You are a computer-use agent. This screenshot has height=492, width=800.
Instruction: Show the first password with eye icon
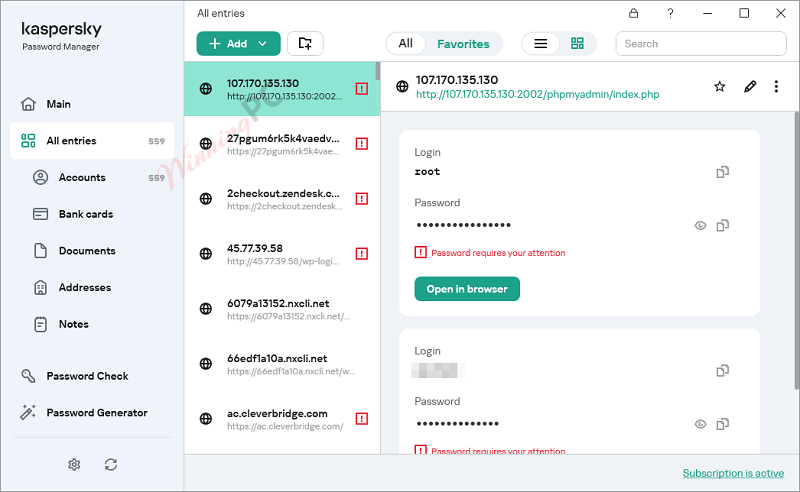[701, 226]
